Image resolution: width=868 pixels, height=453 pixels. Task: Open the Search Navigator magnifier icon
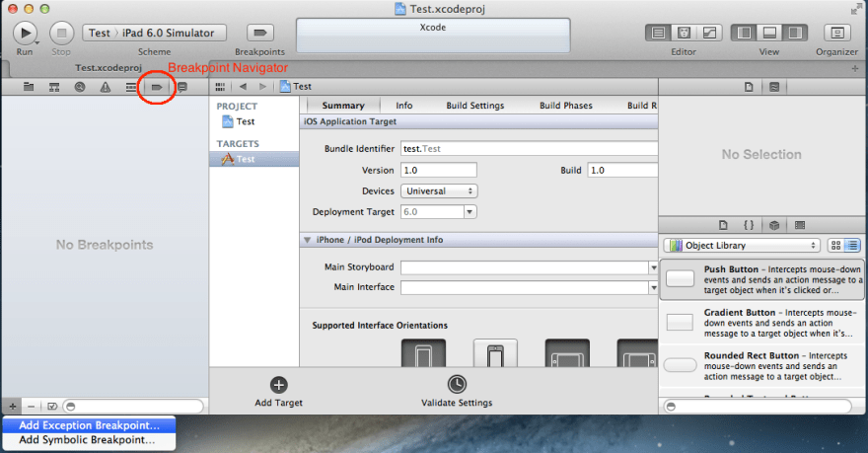(80, 87)
